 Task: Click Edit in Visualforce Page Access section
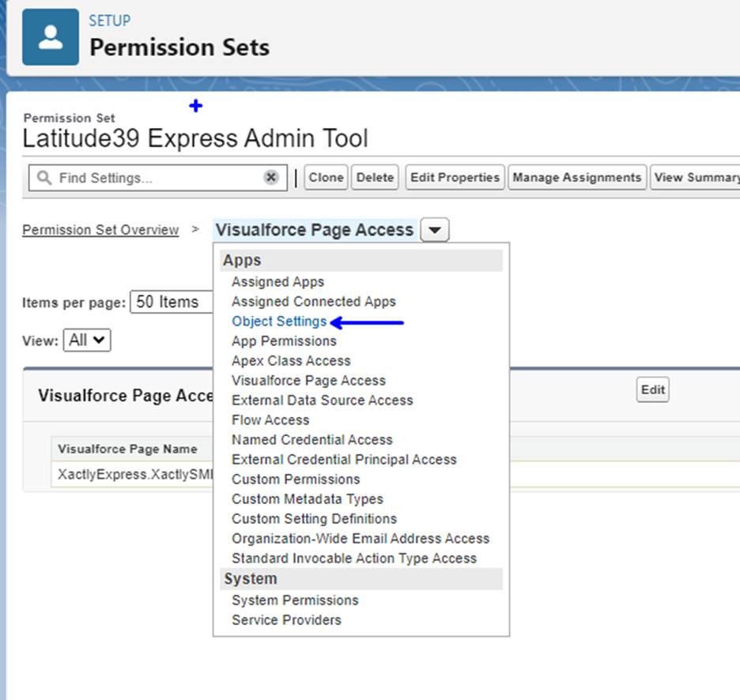[653, 390]
